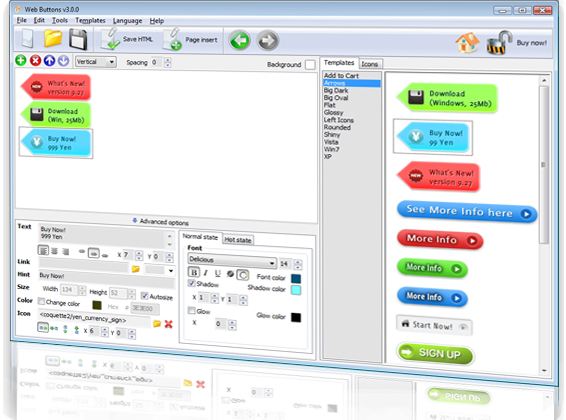The image size is (566, 420).
Task: Click the Page insert toolbar icon
Action: tap(172, 39)
